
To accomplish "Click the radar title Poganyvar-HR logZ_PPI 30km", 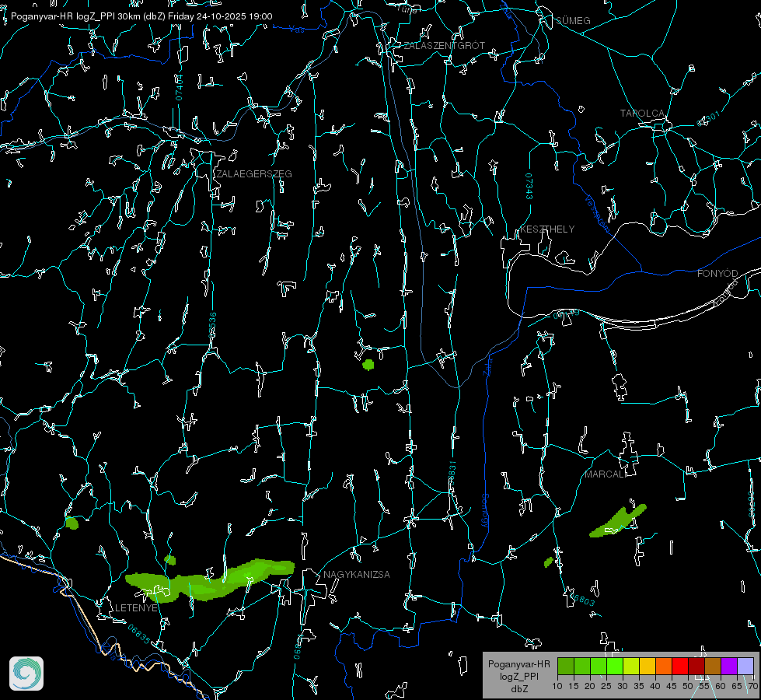I will [x=77, y=16].
